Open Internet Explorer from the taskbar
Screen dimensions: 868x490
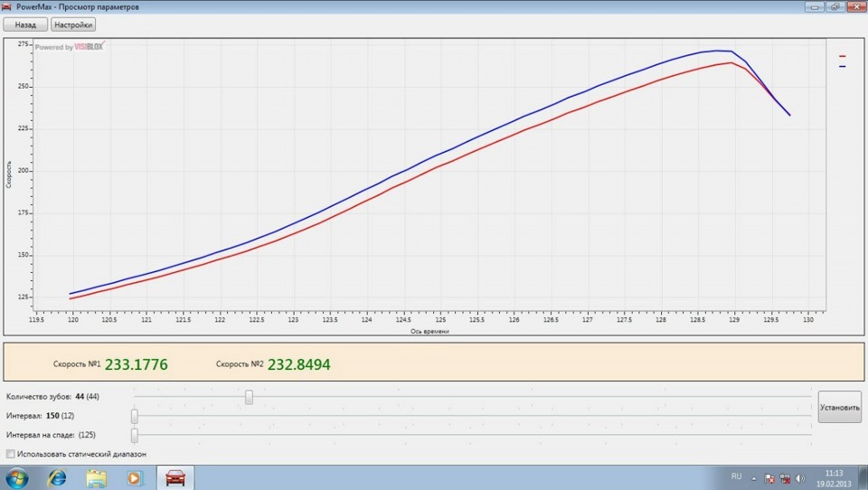56,478
